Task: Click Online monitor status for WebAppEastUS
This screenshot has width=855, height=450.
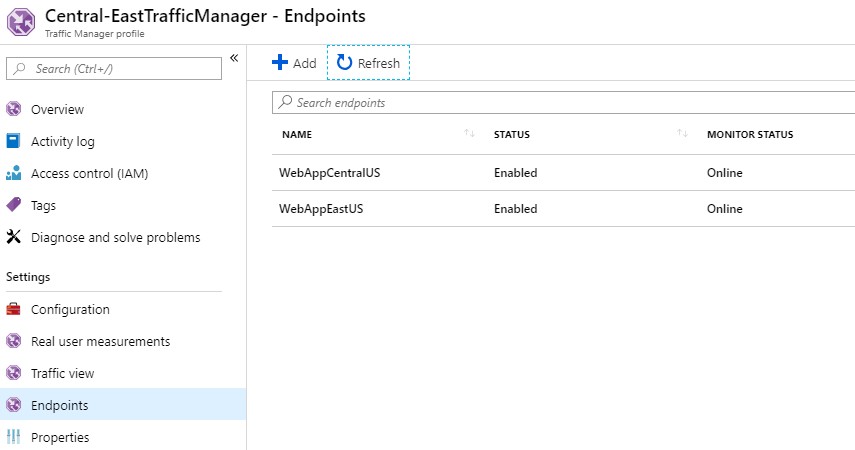Action: (x=725, y=209)
